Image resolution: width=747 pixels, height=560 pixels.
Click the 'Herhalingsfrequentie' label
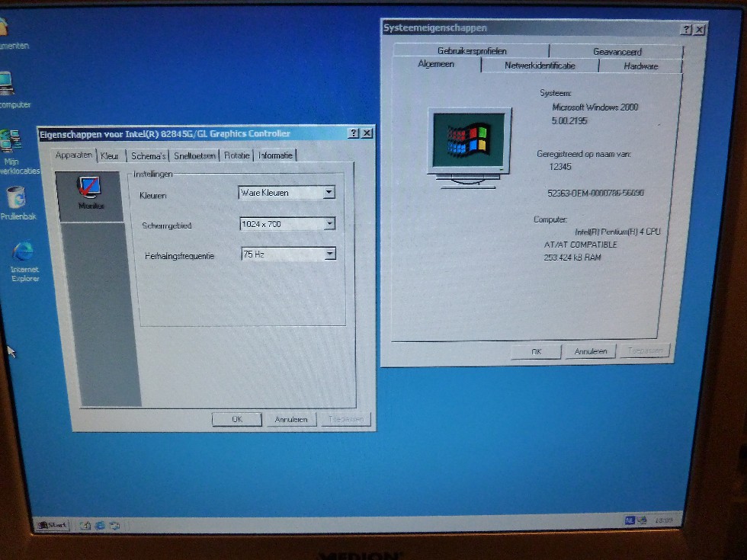pos(179,256)
